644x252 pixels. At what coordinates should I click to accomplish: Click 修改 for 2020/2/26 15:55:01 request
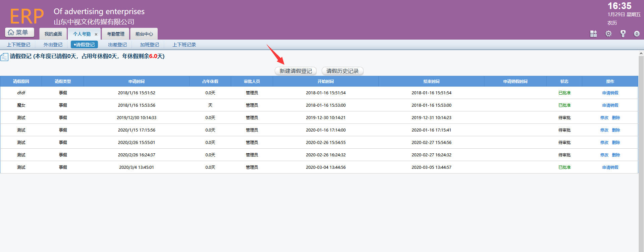click(x=604, y=143)
